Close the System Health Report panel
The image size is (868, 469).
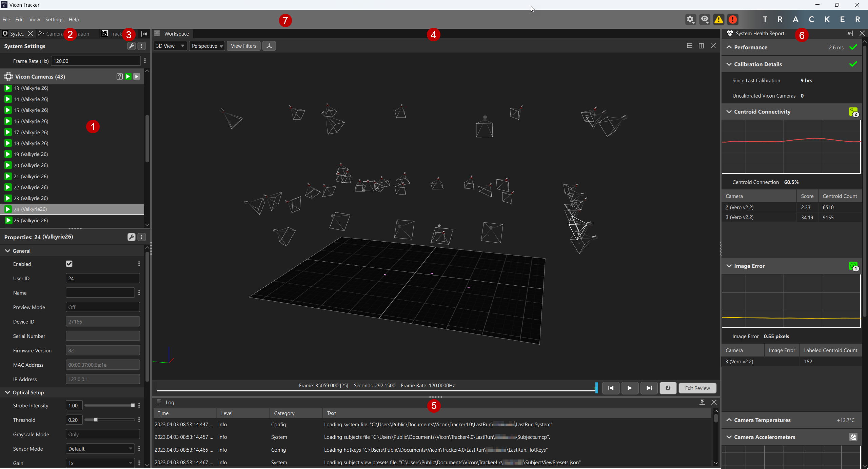(x=862, y=33)
